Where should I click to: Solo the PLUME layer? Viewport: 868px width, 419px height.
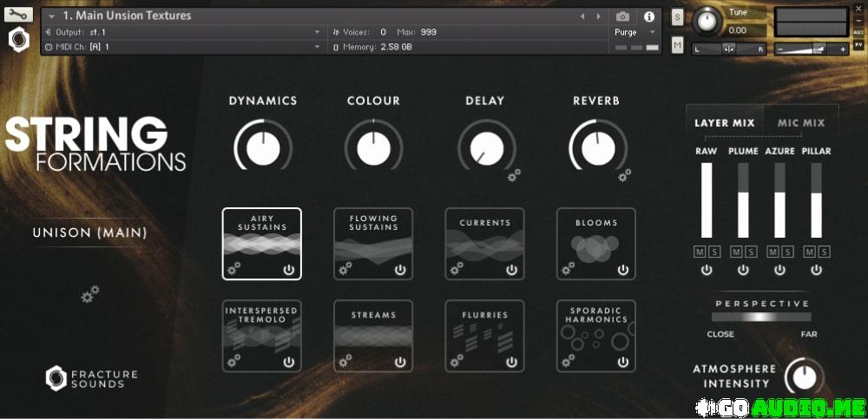click(750, 252)
